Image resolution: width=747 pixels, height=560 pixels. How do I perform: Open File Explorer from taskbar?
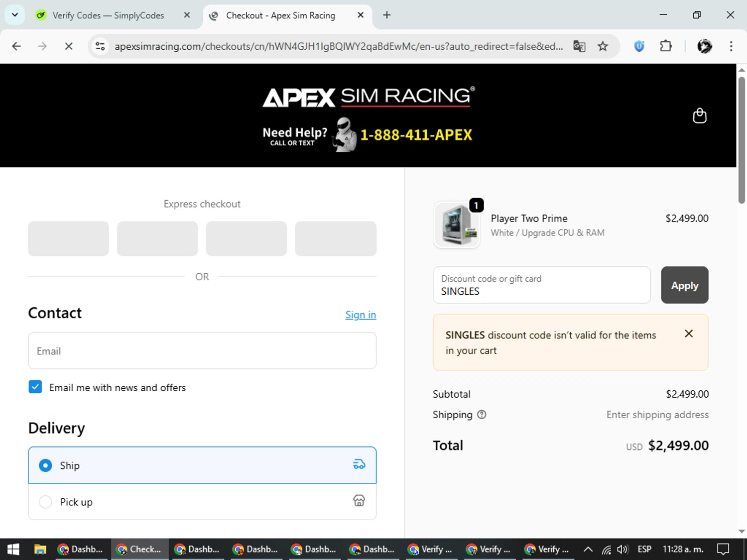(x=40, y=549)
